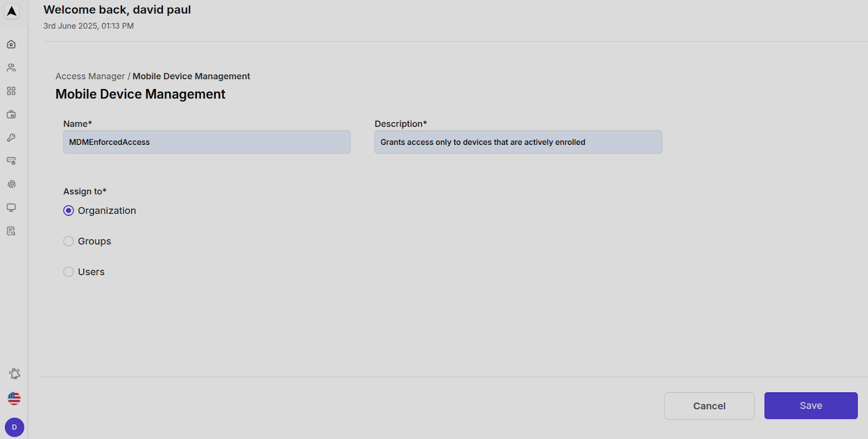The image size is (868, 439).
Task: Select the Organization radio button
Action: coord(68,210)
